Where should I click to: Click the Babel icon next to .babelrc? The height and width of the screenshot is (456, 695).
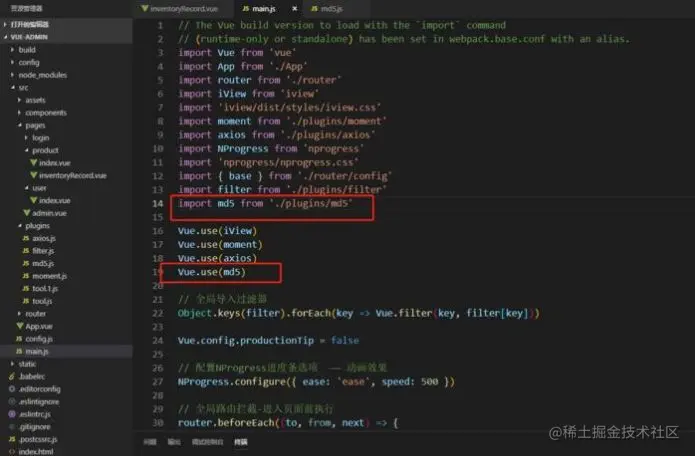12,376
